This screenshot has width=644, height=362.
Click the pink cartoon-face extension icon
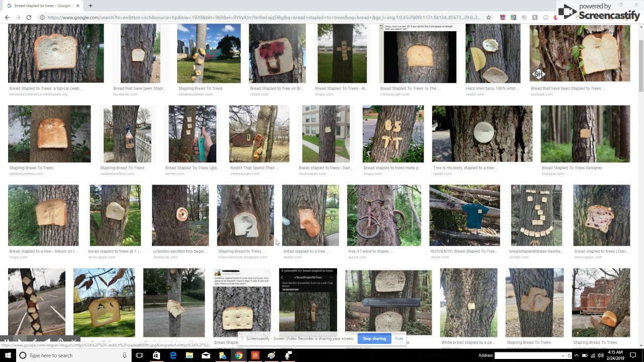coord(503,17)
